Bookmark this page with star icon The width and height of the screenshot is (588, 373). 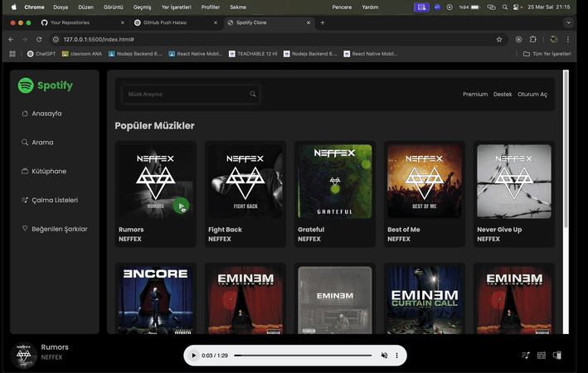(499, 39)
